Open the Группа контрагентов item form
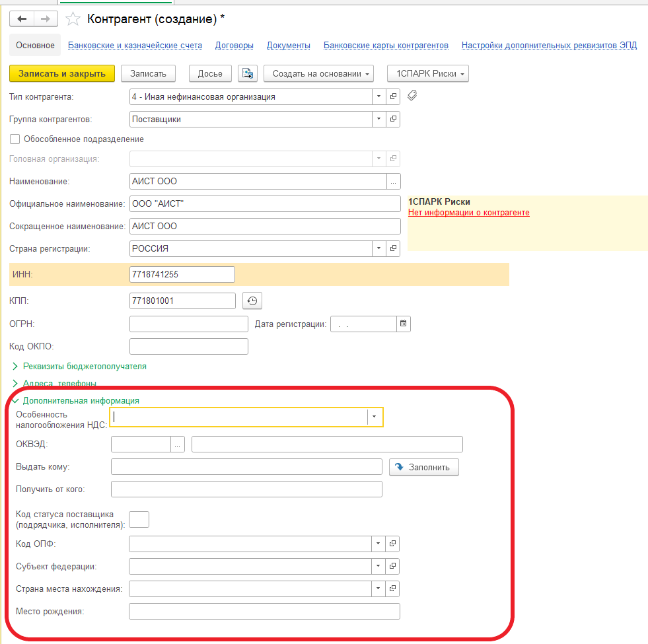Image resolution: width=648 pixels, height=644 pixels. point(393,119)
